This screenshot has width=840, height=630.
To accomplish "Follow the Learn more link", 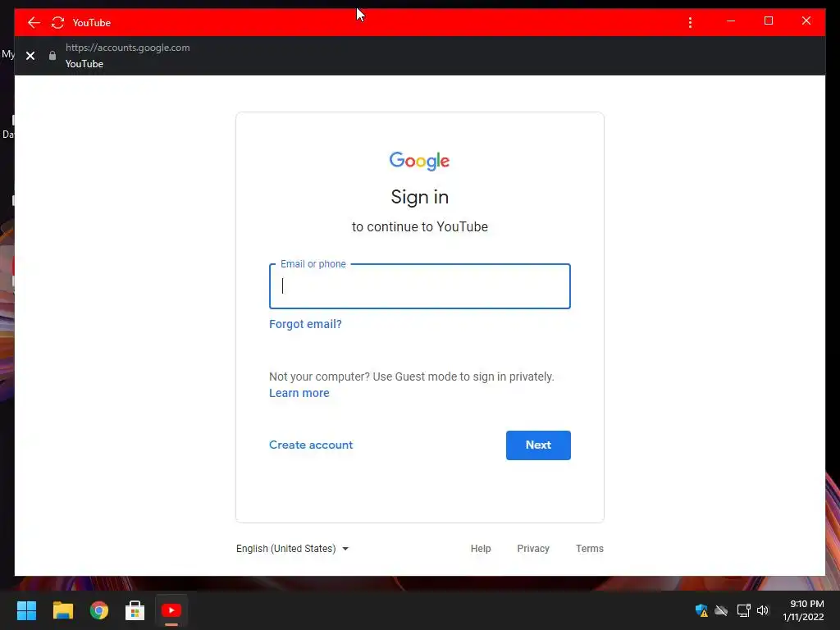I will pos(299,393).
